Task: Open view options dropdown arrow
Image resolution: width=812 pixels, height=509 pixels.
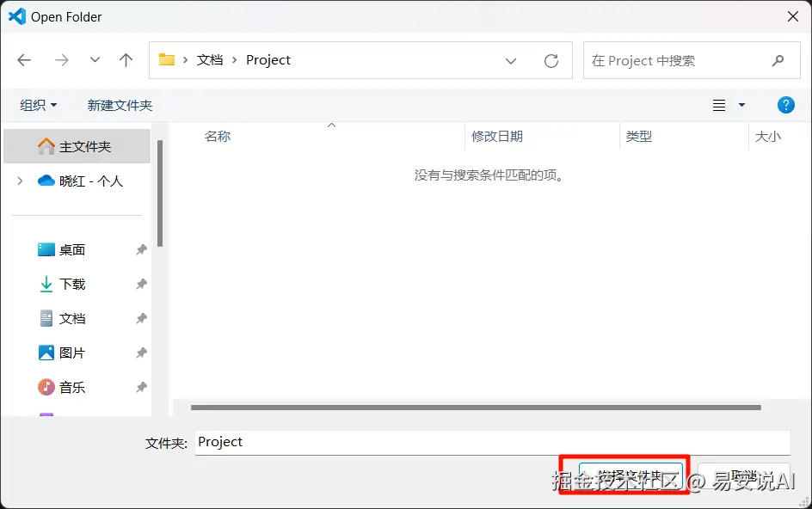Action: (x=741, y=105)
